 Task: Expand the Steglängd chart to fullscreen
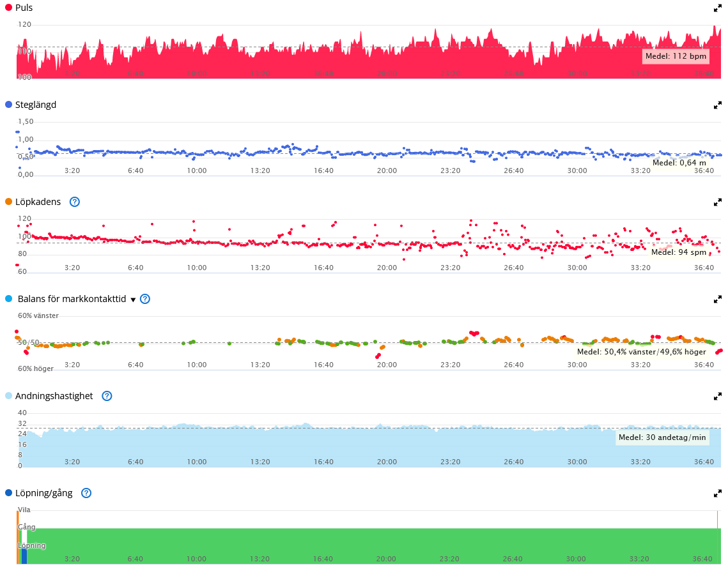(x=717, y=105)
